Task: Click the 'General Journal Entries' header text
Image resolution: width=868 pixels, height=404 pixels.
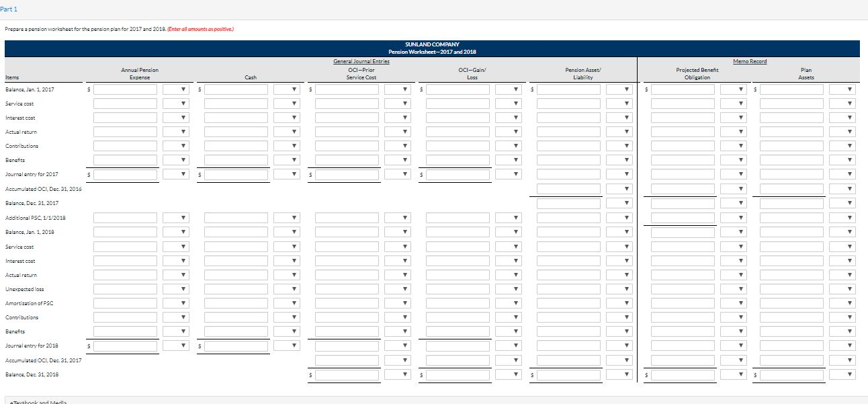Action: pos(361,61)
